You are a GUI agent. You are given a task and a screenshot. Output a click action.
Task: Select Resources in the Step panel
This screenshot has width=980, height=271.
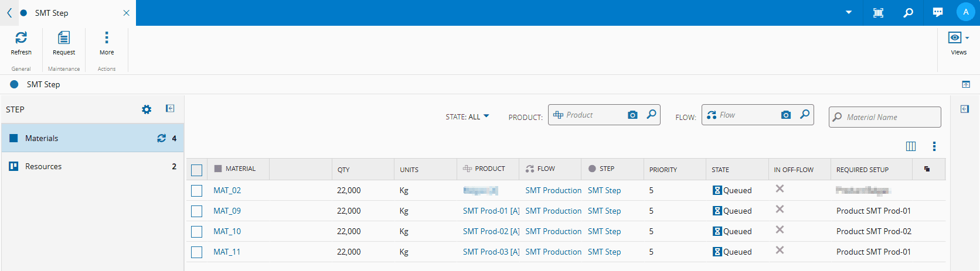point(43,167)
